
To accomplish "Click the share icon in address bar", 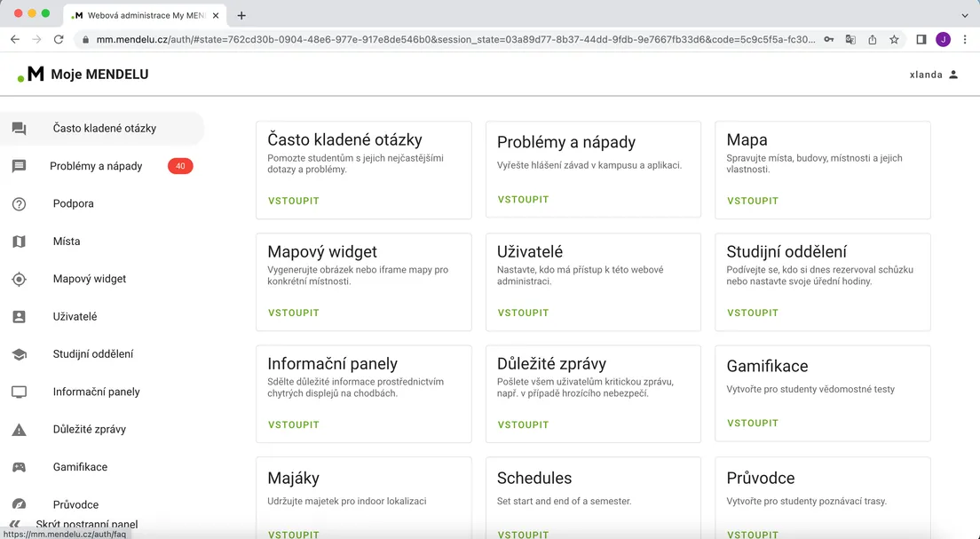I will 873,39.
